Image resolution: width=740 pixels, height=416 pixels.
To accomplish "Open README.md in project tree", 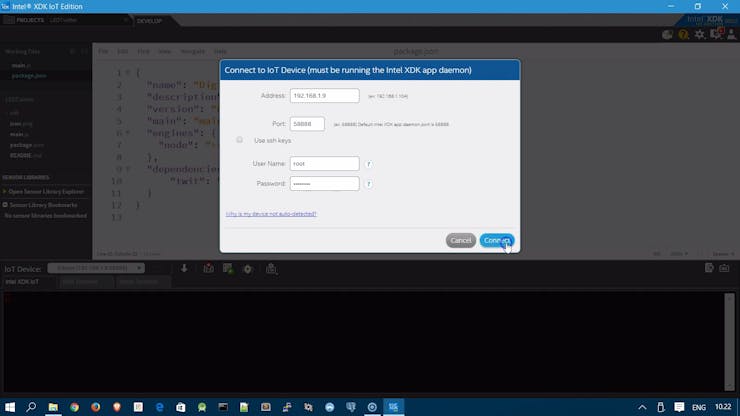I will click(x=25, y=155).
